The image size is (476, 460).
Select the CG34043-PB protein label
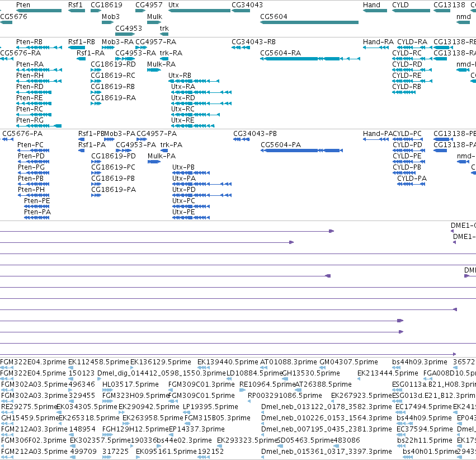pos(255,134)
